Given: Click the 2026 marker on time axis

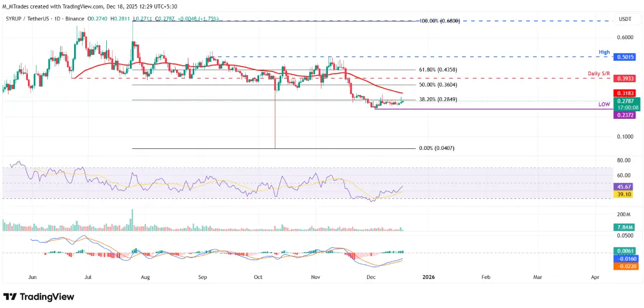Looking at the screenshot, I should [428, 277].
